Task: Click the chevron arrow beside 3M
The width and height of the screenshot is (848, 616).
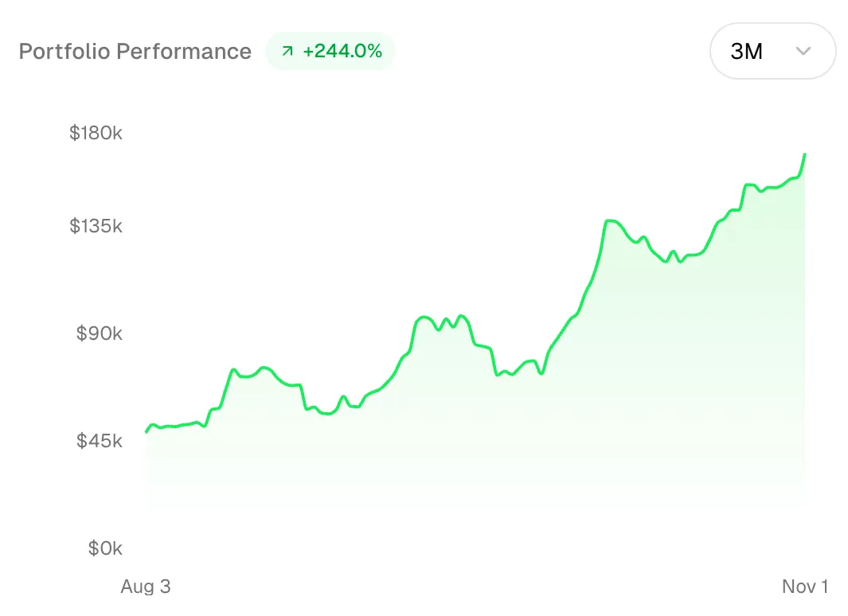Action: point(803,51)
